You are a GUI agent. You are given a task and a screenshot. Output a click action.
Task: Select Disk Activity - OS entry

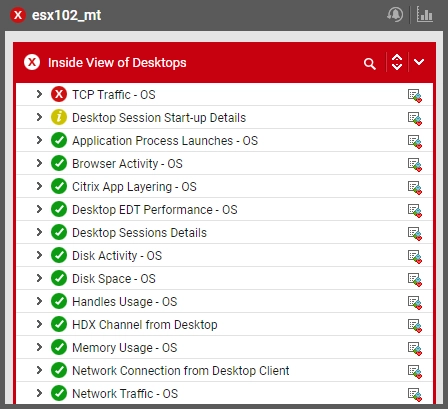point(117,256)
